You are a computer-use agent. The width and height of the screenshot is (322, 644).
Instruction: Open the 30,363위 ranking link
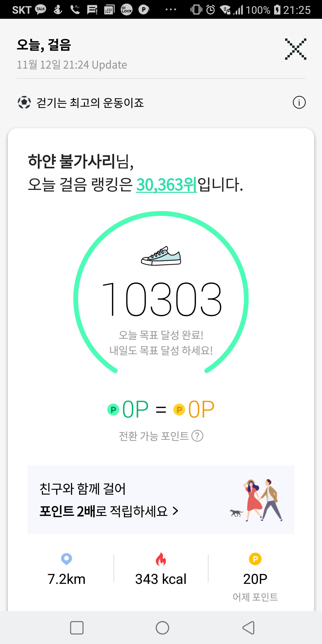167,185
